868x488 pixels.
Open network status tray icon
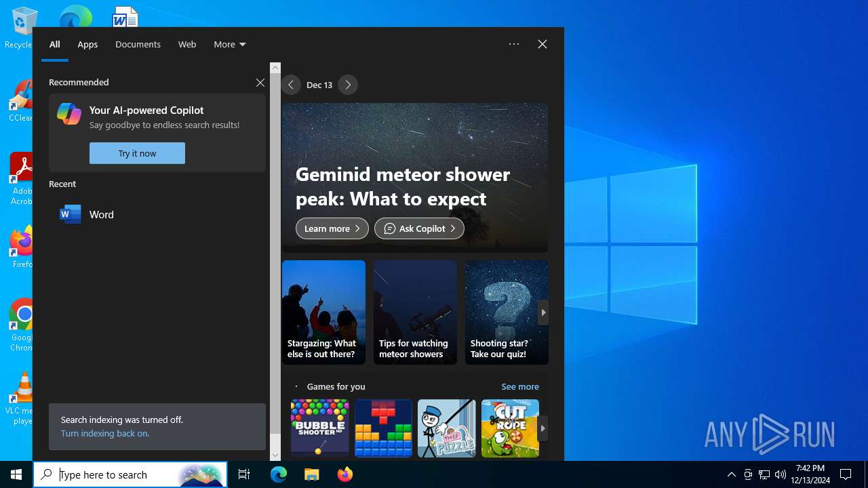pyautogui.click(x=764, y=474)
